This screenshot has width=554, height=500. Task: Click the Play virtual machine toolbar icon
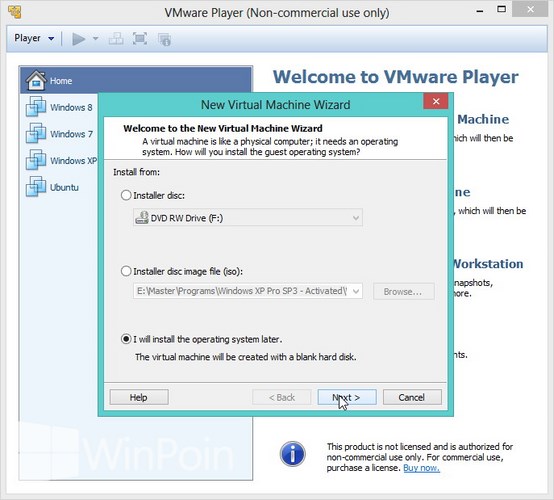(78, 39)
